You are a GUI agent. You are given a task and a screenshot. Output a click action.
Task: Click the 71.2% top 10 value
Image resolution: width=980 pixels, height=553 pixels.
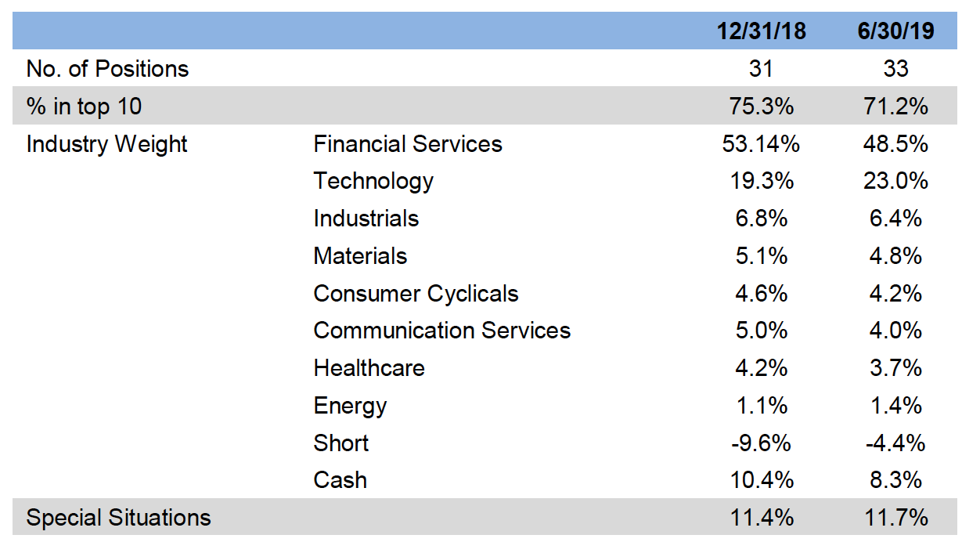click(x=895, y=107)
